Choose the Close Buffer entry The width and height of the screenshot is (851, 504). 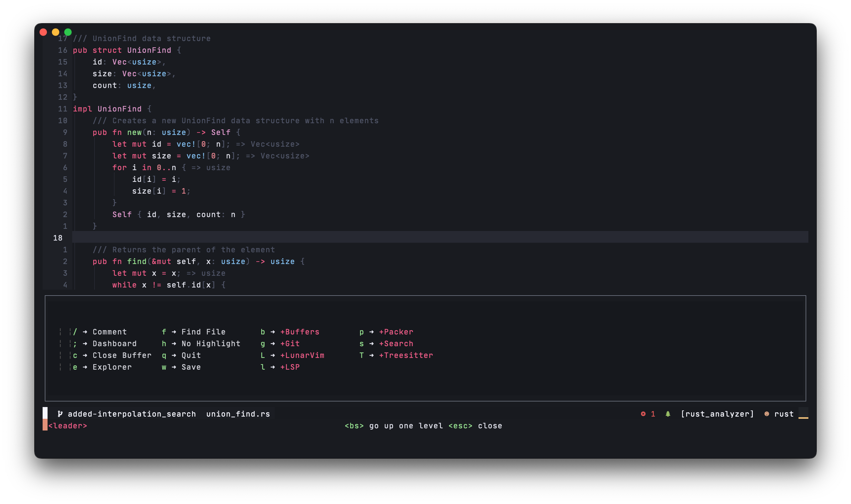[122, 355]
